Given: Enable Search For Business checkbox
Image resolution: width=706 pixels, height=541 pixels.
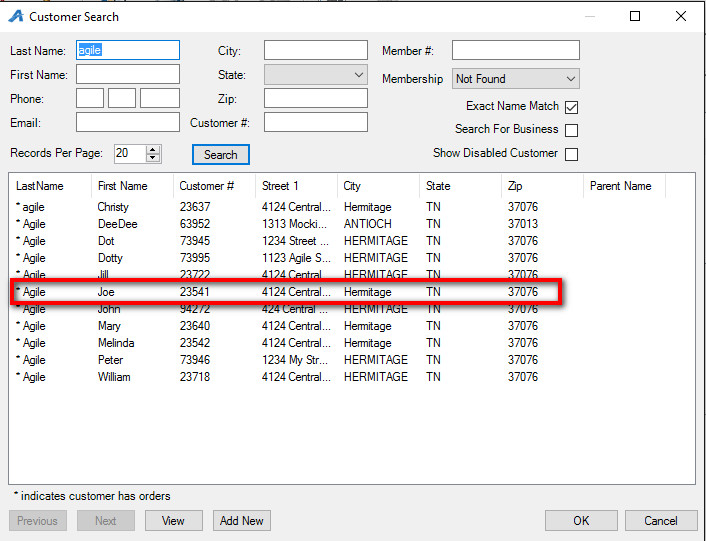Looking at the screenshot, I should (x=571, y=130).
